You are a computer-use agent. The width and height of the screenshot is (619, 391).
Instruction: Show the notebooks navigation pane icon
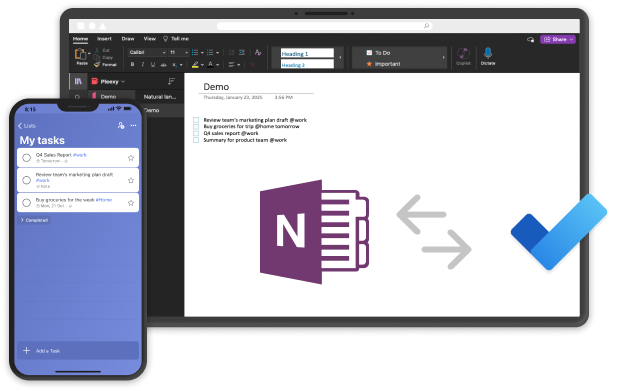click(78, 81)
